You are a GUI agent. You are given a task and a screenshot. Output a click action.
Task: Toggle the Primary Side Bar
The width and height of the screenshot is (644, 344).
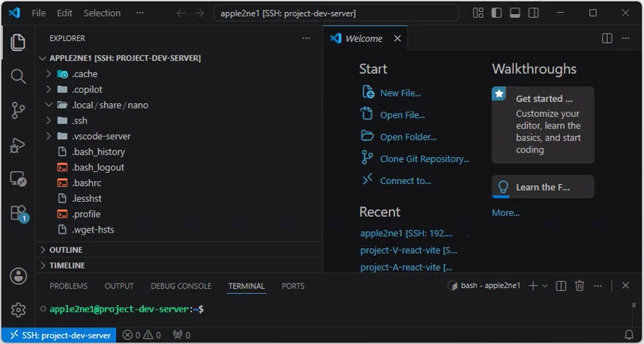click(496, 13)
